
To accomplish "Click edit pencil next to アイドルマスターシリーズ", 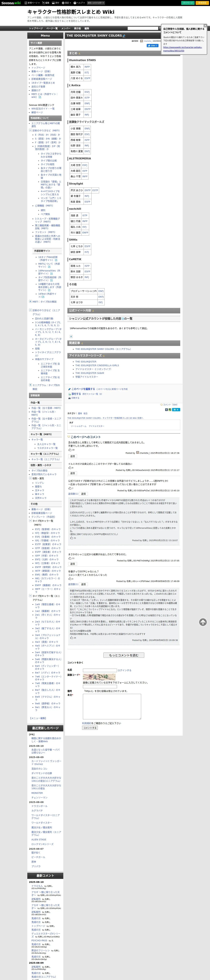I will tap(104, 356).
